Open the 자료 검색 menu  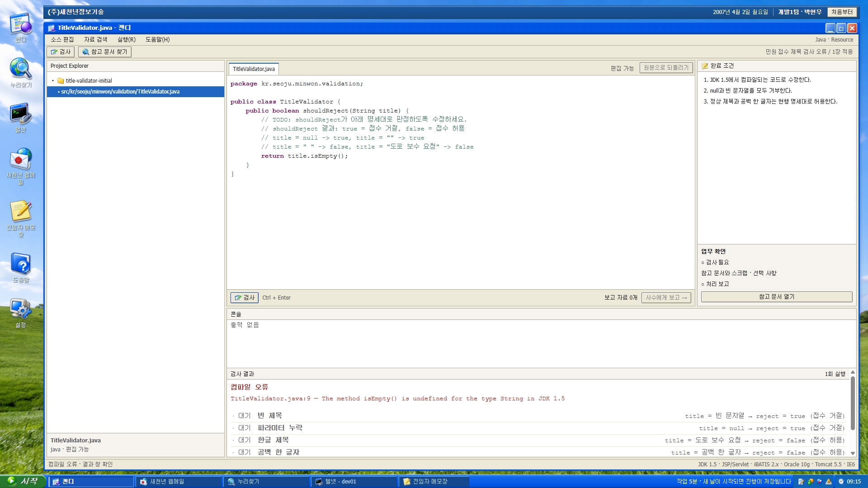[96, 40]
